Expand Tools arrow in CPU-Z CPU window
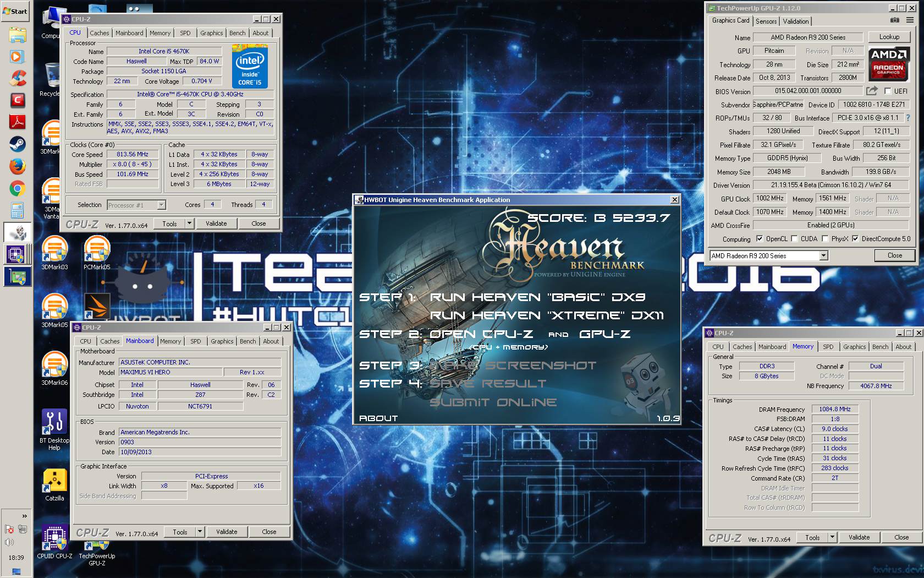 point(189,223)
